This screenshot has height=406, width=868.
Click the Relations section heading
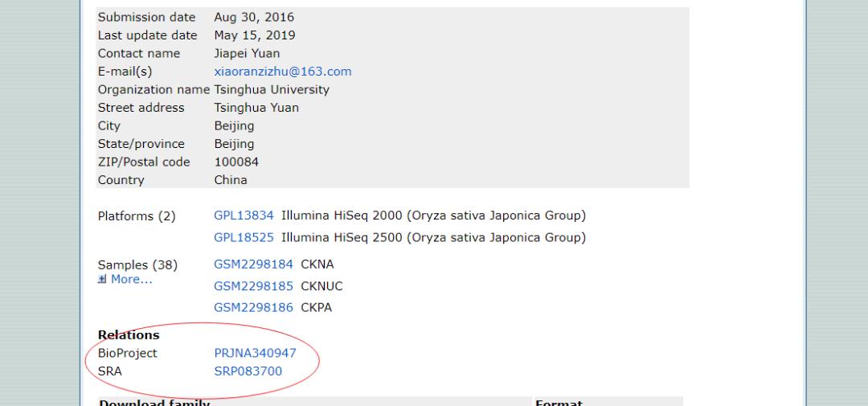click(129, 335)
